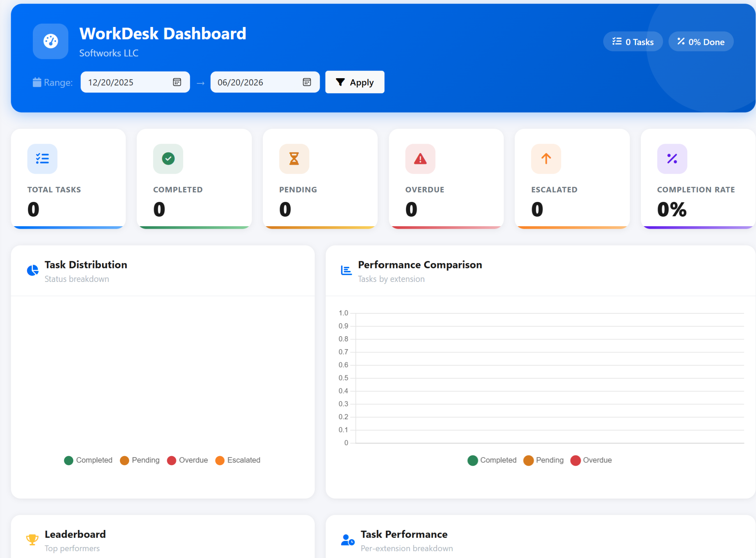Click the PENDING card label
The width and height of the screenshot is (756, 558).
click(x=298, y=190)
